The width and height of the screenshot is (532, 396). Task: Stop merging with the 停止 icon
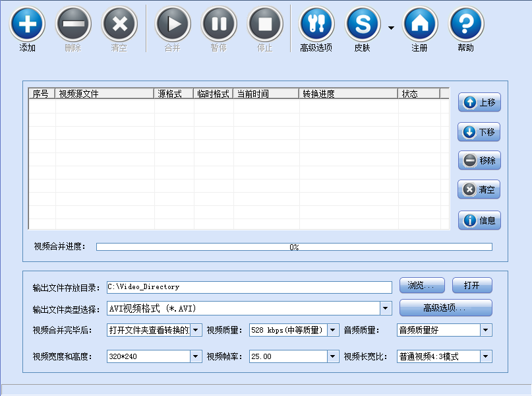click(x=265, y=24)
